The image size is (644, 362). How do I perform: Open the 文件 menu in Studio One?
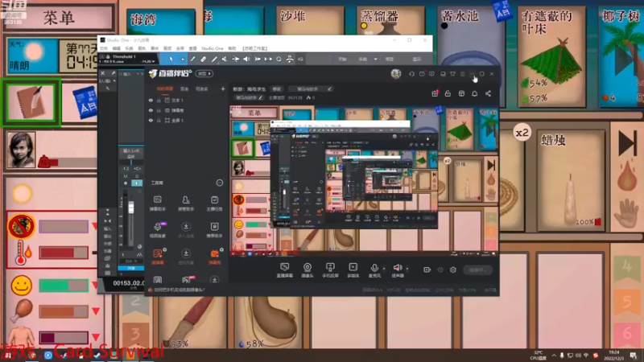(x=104, y=48)
